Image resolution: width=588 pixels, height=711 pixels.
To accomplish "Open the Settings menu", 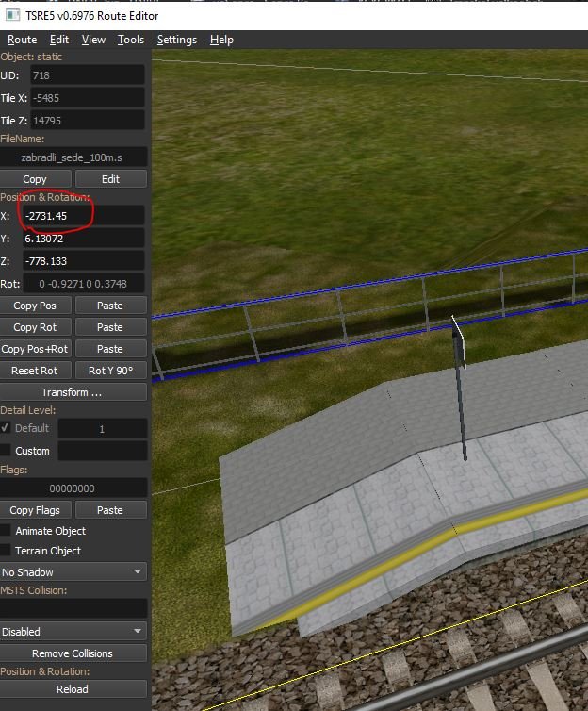I will (177, 40).
